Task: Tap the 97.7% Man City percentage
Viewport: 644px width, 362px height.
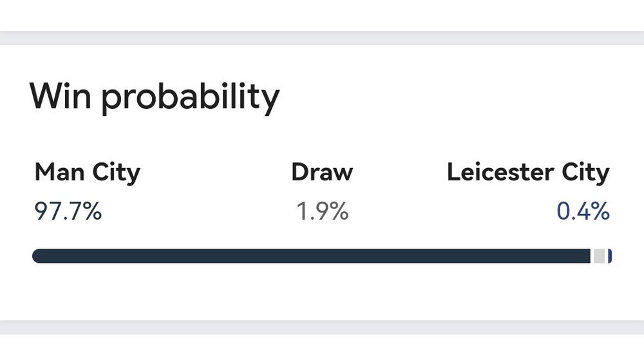Action: pyautogui.click(x=68, y=211)
